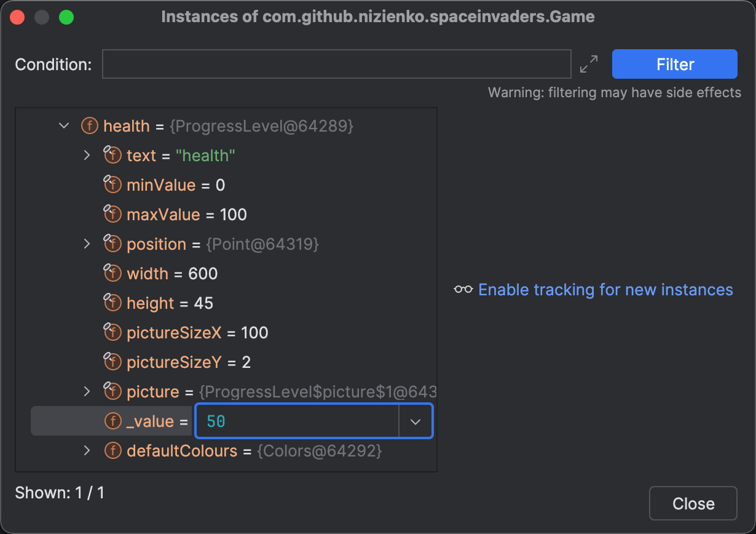
Task: Click the field icon beside pictureSizeX
Action: click(x=112, y=333)
